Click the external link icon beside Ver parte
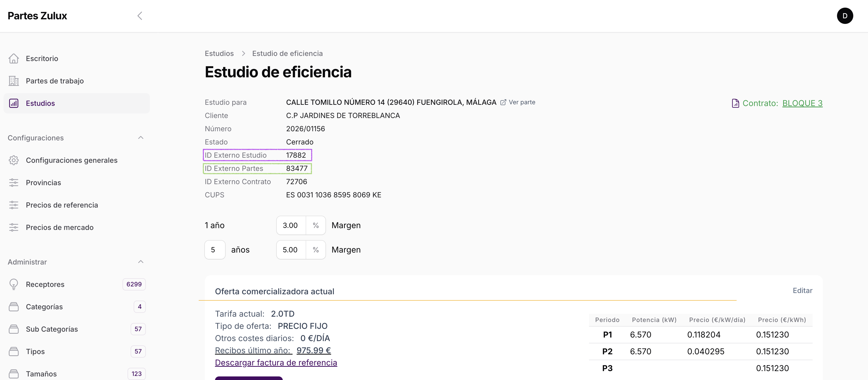The height and width of the screenshot is (380, 868). pos(503,102)
